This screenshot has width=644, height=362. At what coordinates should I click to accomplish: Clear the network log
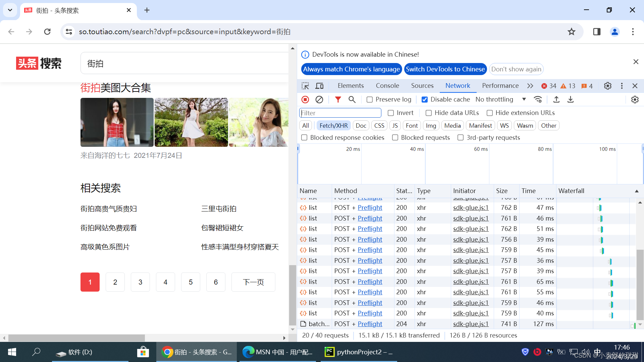pos(319,100)
